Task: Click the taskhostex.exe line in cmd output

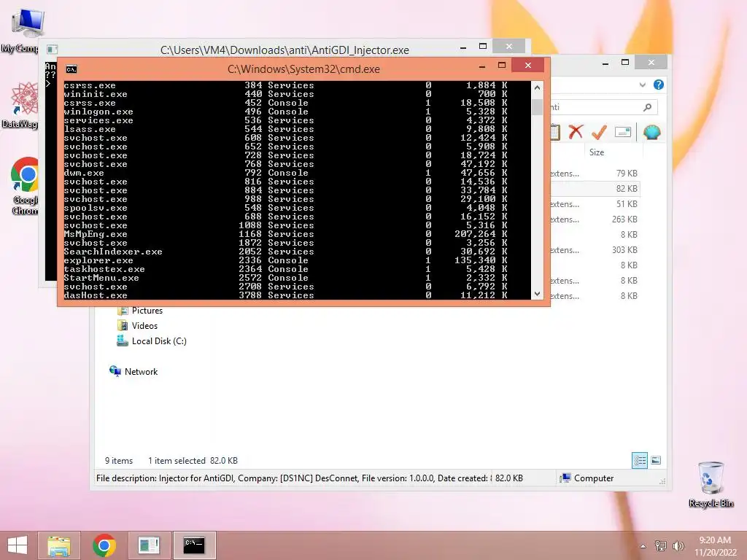Action: point(286,269)
